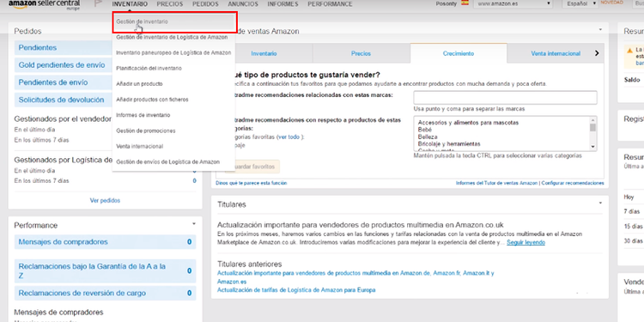Screen dimensions: 644x322
Task: Click the flag icon beside the logo
Action: 98,4
